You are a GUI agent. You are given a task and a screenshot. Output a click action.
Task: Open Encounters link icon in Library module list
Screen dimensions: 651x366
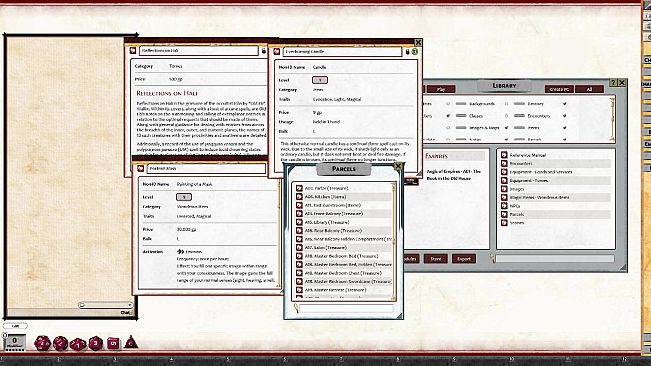pyautogui.click(x=504, y=163)
